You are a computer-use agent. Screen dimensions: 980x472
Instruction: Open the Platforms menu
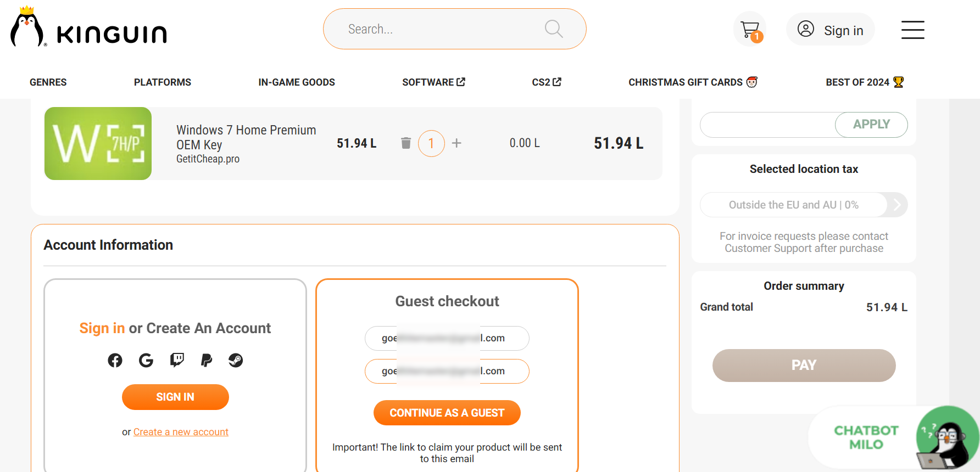163,82
